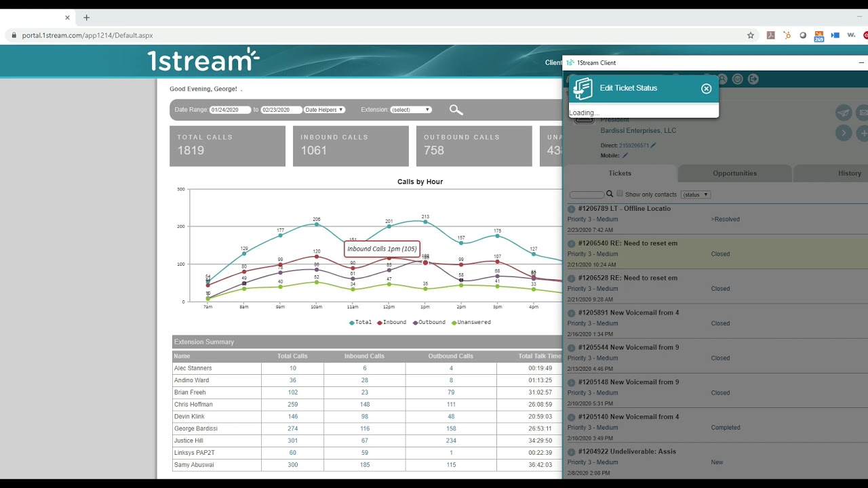Click the sign-out arrow icon in client toolbar

pos(753,79)
